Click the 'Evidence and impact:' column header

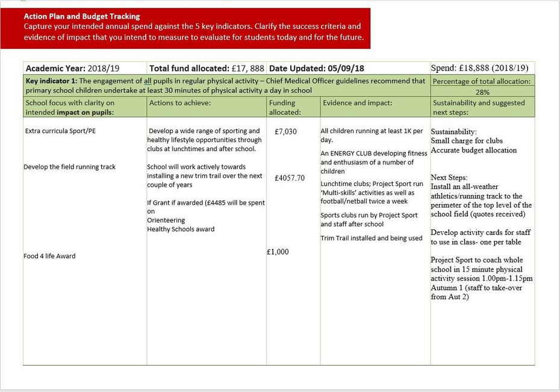(375, 107)
